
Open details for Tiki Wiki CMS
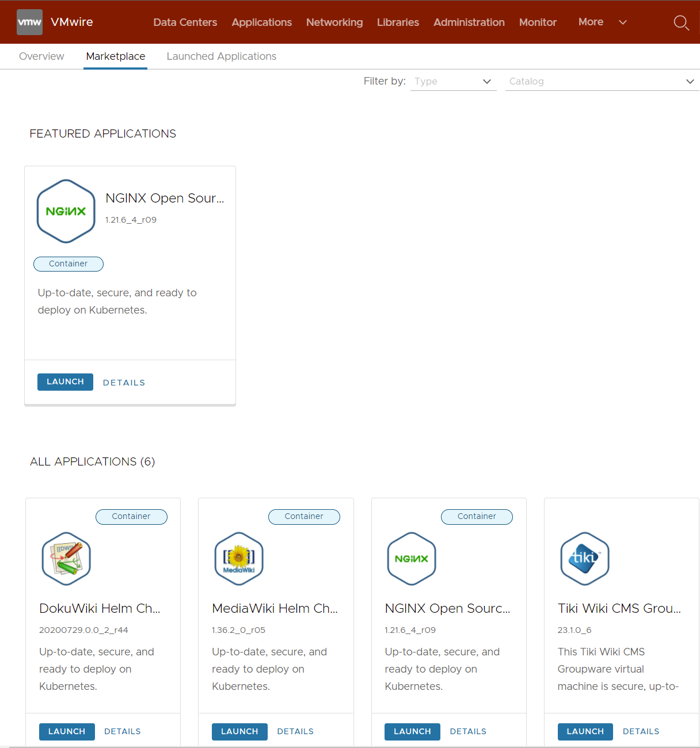(x=641, y=731)
